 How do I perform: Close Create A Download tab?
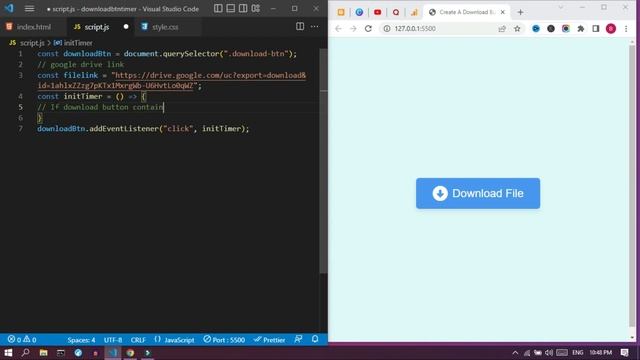tap(503, 12)
